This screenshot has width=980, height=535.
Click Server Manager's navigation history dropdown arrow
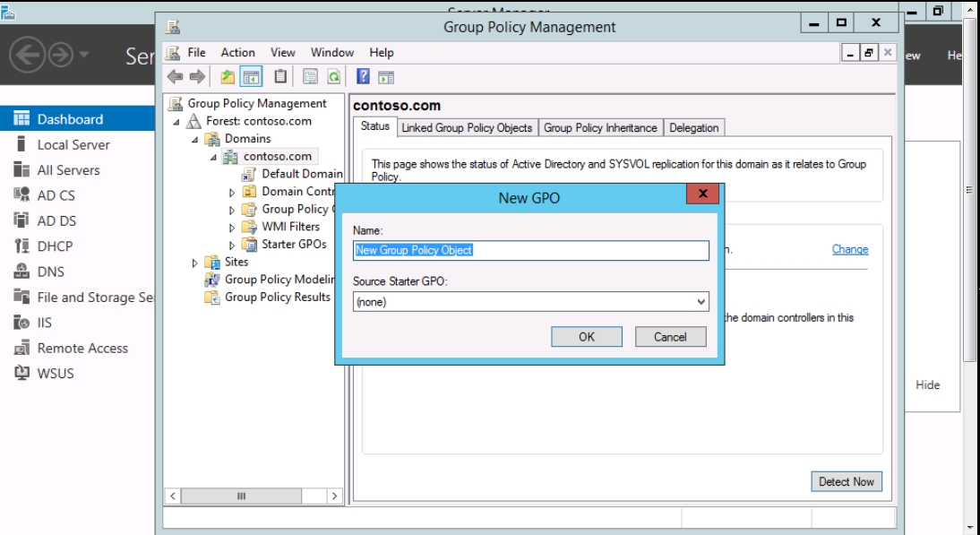pos(84,55)
